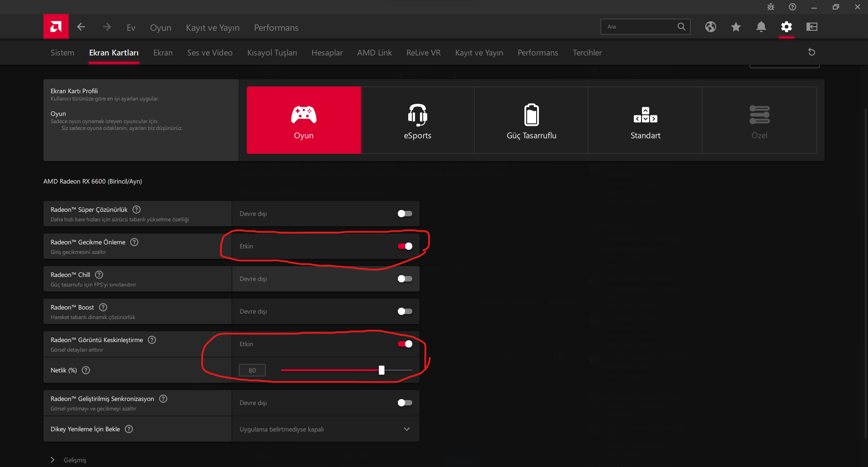Switch to Ses ve Video tab

coord(210,52)
